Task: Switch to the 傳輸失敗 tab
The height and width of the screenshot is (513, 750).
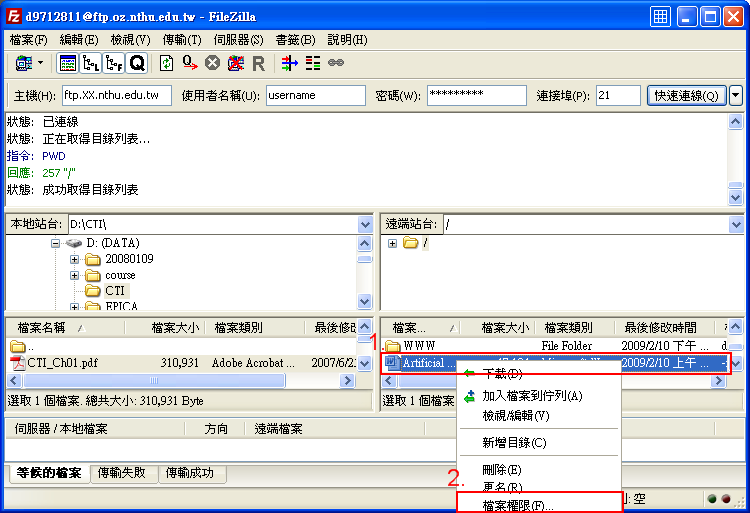Action: (126, 473)
